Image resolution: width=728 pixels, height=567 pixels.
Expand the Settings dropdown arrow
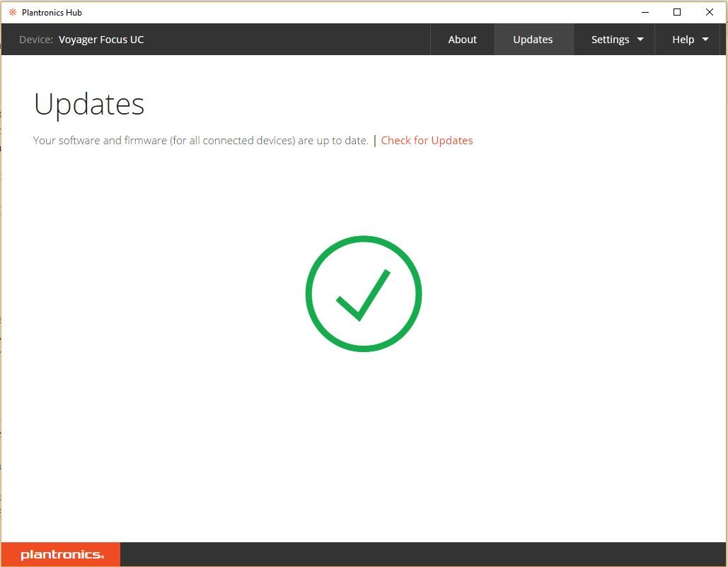click(640, 40)
